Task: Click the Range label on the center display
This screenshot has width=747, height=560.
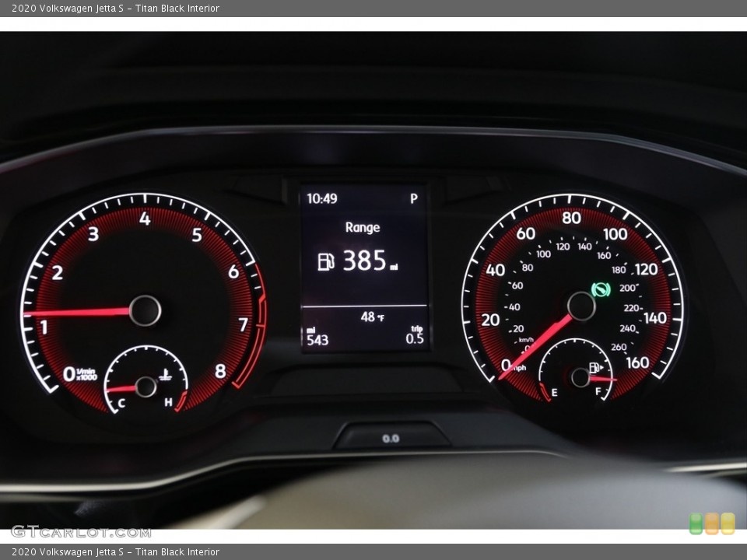Action: tap(363, 228)
